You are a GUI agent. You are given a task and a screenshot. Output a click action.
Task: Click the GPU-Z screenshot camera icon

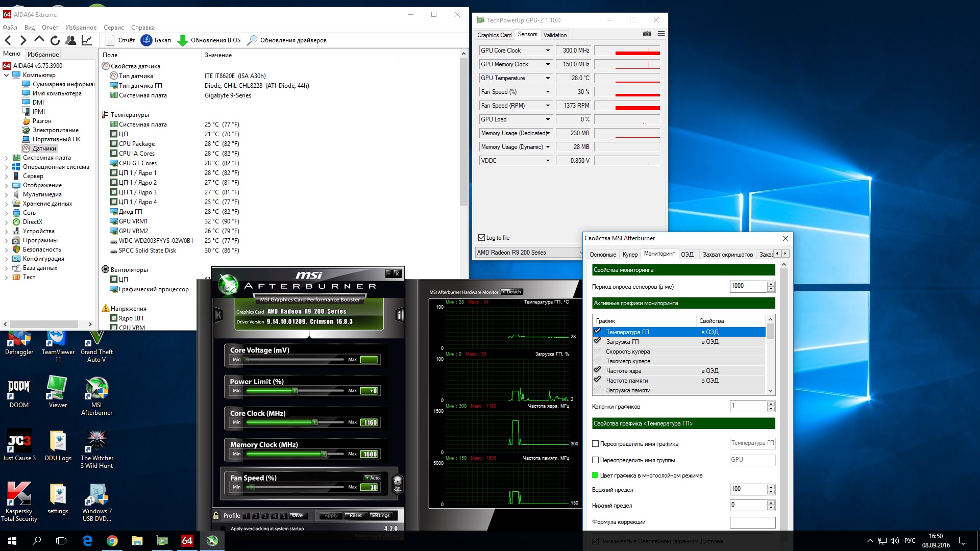(647, 34)
